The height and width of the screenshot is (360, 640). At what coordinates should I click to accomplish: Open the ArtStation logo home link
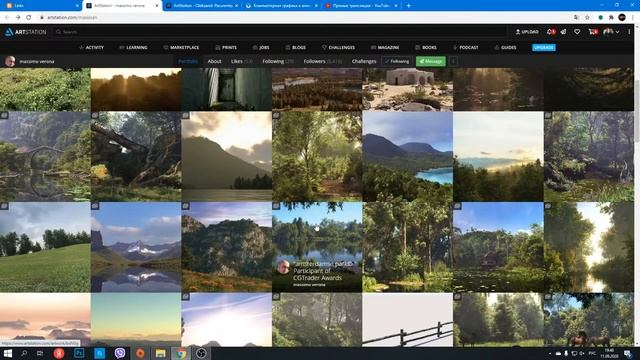(25, 32)
